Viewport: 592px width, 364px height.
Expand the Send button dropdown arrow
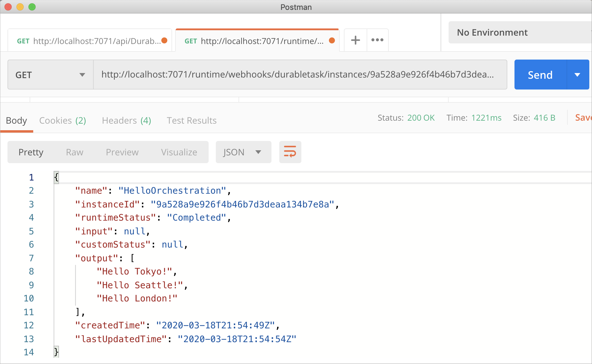click(x=578, y=75)
